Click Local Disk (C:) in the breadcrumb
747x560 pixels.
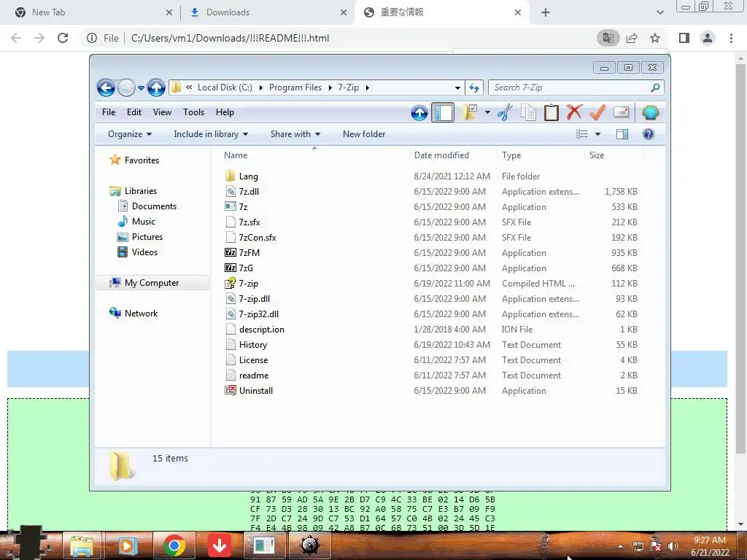coord(225,87)
